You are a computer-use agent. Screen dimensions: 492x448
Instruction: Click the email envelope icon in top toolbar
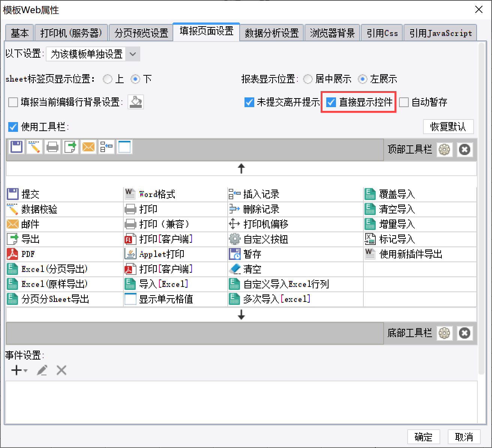pos(88,147)
